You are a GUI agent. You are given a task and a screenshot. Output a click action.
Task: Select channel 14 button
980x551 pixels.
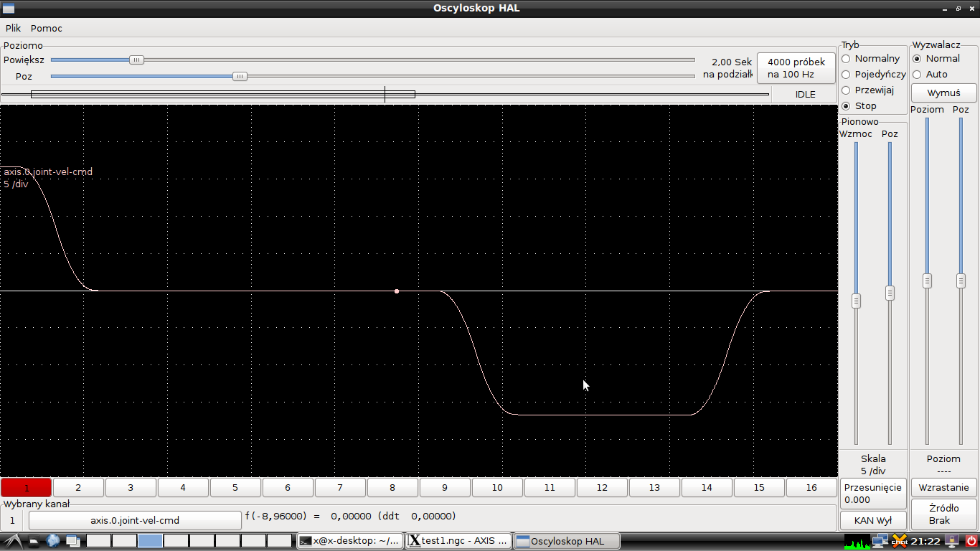click(x=707, y=487)
